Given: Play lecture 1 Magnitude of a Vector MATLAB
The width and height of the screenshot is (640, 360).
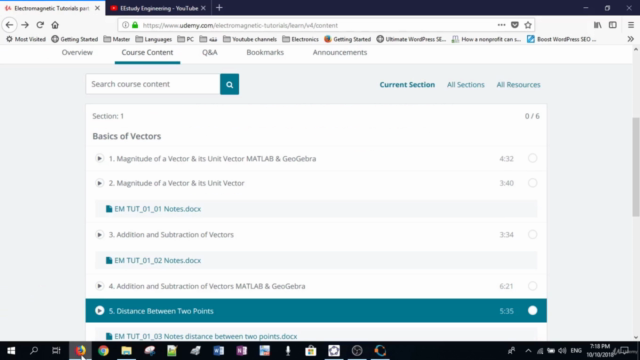Looking at the screenshot, I should (x=99, y=158).
